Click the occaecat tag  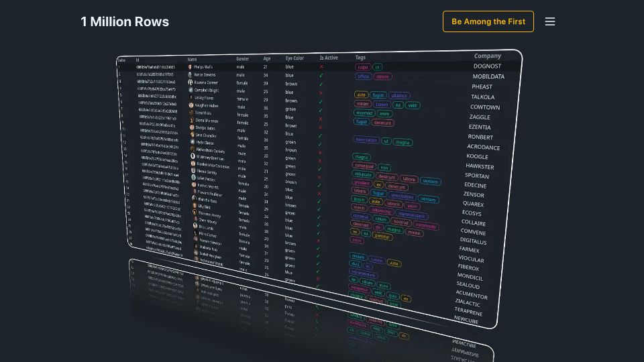pyautogui.click(x=361, y=217)
